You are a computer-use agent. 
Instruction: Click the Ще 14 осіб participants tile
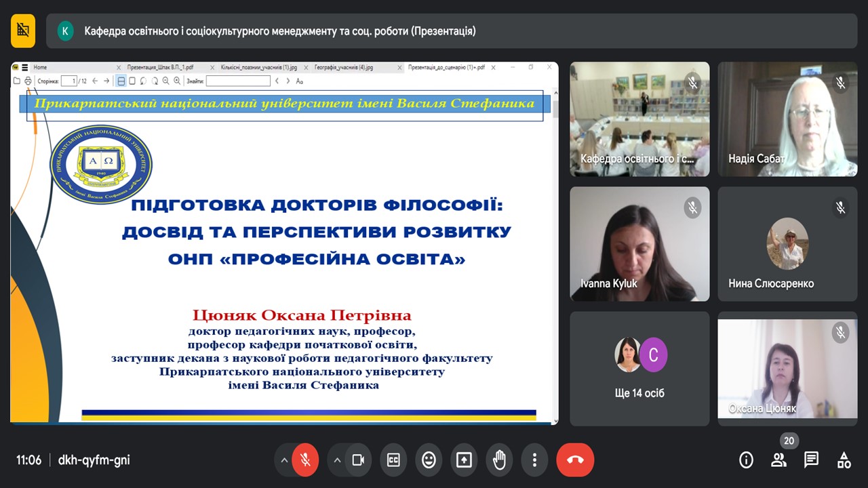(639, 369)
